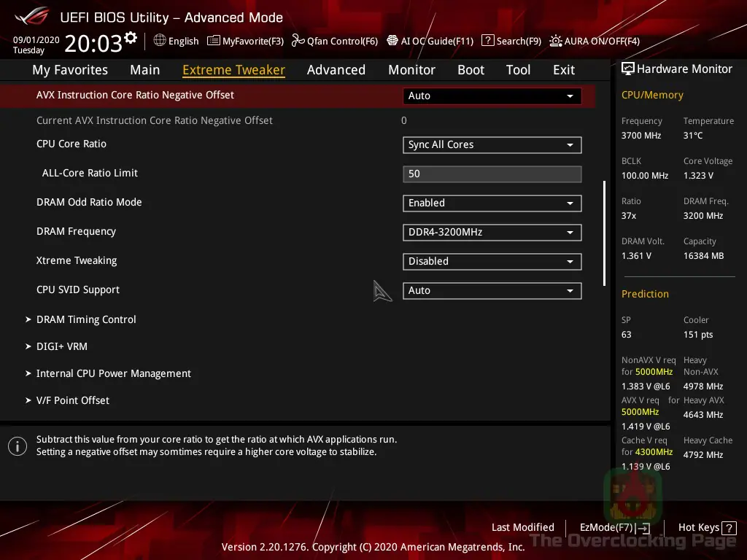Open the CPU Core Ratio dropdown
The height and width of the screenshot is (560, 747).
pyautogui.click(x=491, y=144)
